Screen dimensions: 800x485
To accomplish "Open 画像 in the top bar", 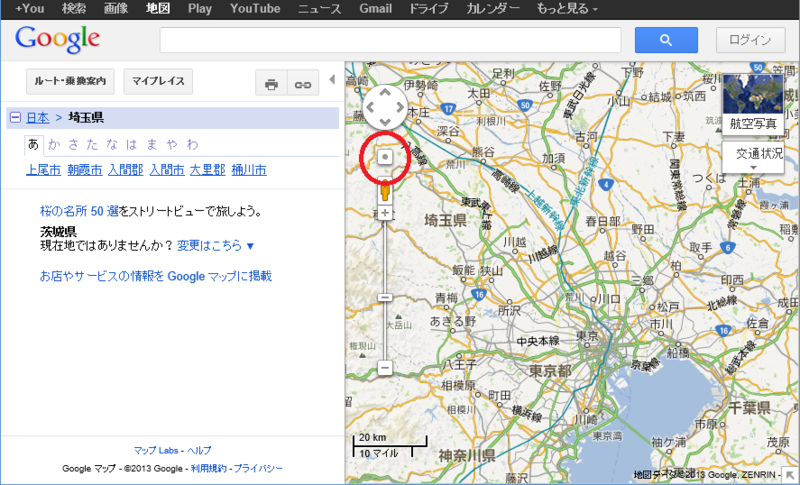I will pos(116,9).
